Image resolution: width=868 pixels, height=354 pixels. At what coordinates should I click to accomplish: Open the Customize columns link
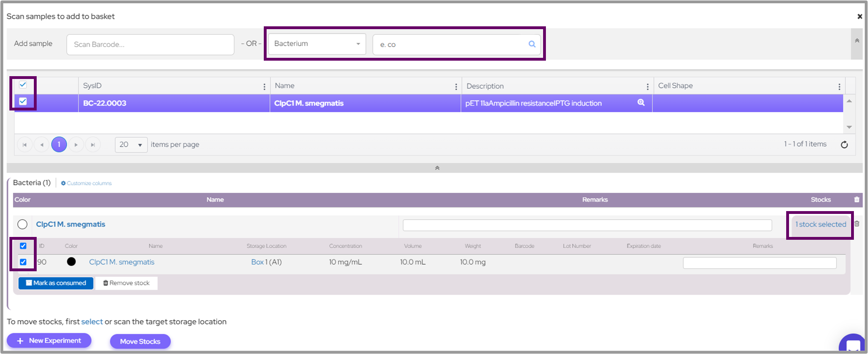pos(87,183)
